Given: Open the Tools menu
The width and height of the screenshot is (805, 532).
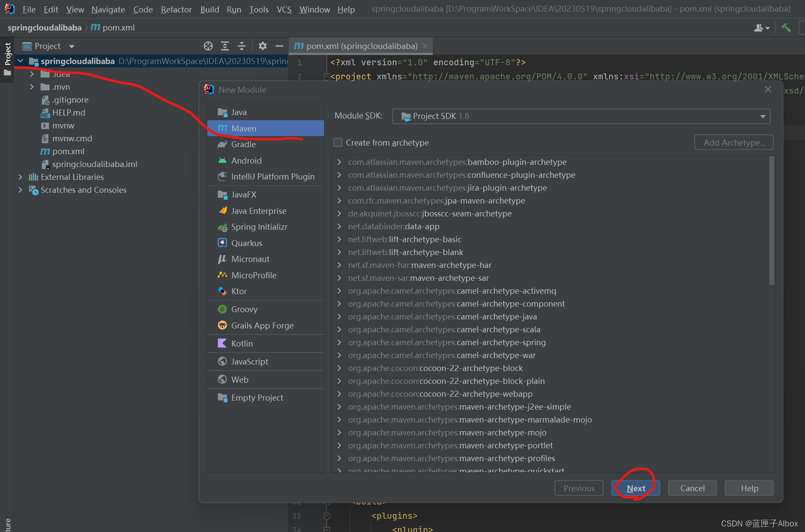Looking at the screenshot, I should click(259, 9).
